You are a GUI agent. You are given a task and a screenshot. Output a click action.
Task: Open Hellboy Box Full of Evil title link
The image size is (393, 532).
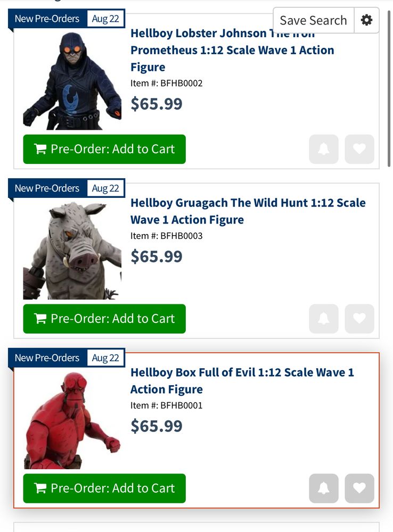(242, 381)
